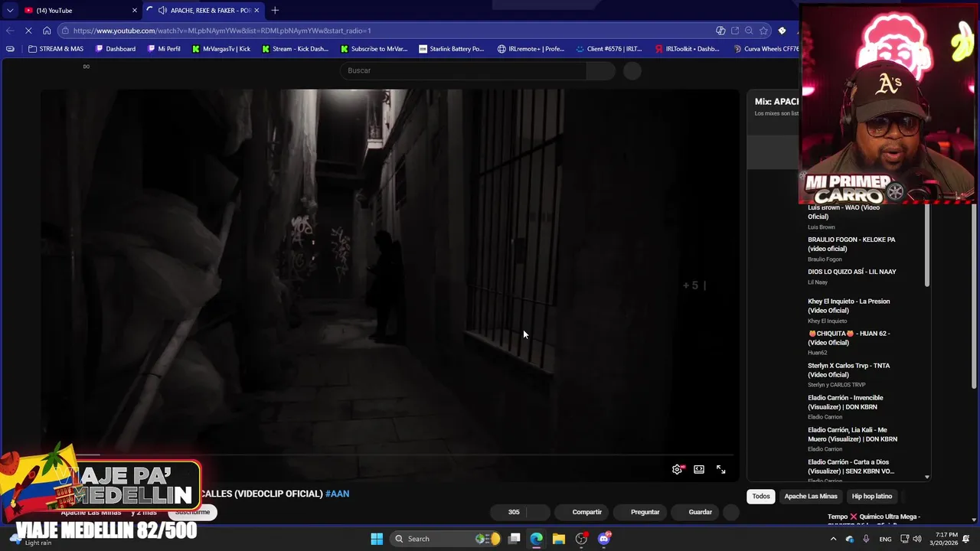The image size is (980, 551).
Task: Select the APACHE, REKE & FAKER tab
Action: (x=203, y=10)
